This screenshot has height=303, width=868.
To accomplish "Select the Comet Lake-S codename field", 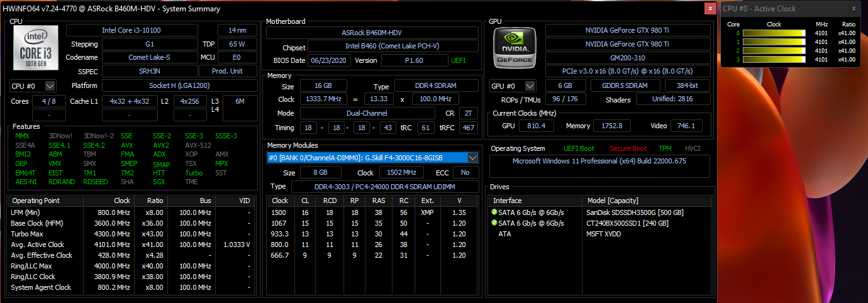I will tap(150, 57).
